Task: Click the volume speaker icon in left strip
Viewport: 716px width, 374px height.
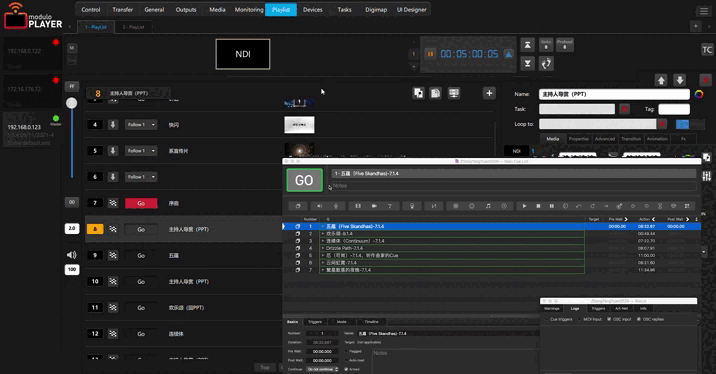Action: click(72, 255)
